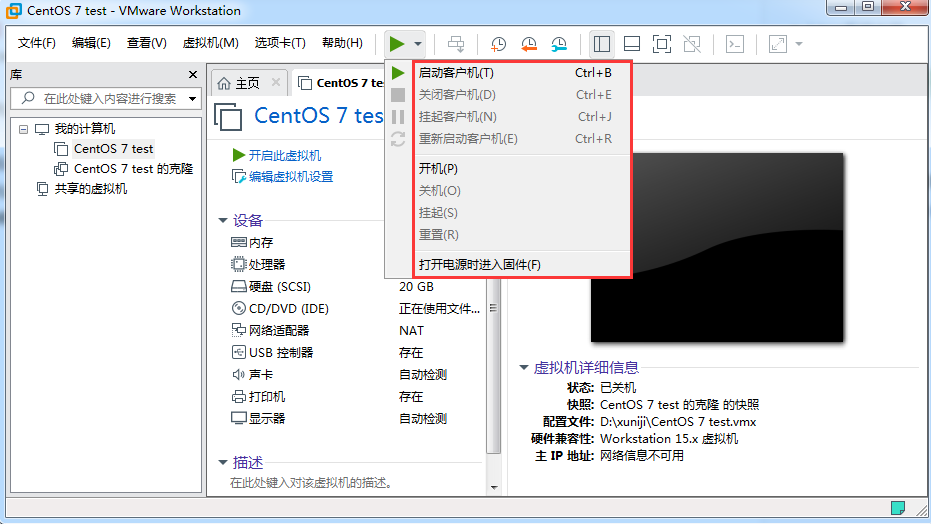Click the stretch guest display icon
931x524 pixels.
pyautogui.click(x=778, y=44)
